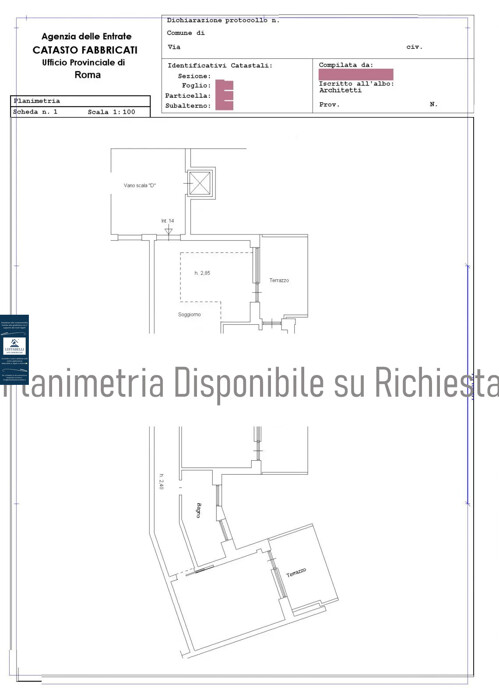Click the 'Scheda n. 1' text
The image size is (499, 700).
35,112
